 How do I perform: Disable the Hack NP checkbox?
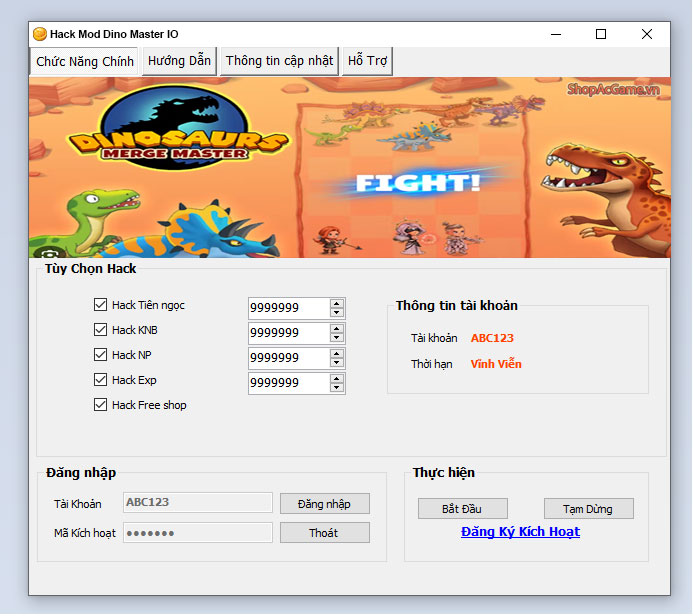point(100,355)
